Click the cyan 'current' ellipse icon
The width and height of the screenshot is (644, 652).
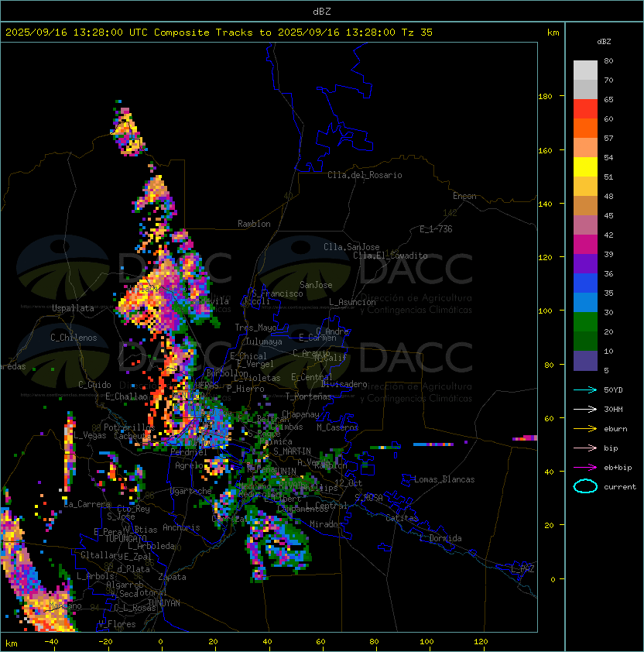tap(585, 486)
